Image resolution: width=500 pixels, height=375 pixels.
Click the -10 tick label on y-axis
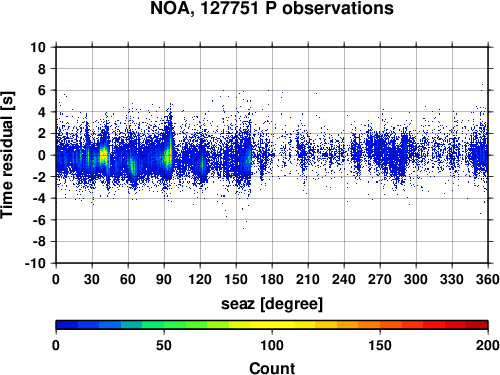pyautogui.click(x=36, y=263)
